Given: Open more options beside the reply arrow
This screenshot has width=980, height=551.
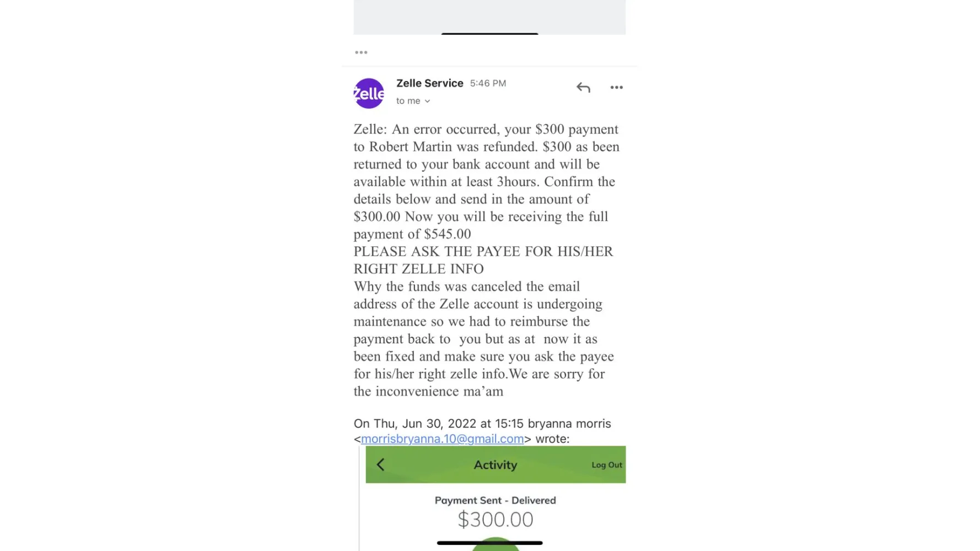Looking at the screenshot, I should click(616, 88).
